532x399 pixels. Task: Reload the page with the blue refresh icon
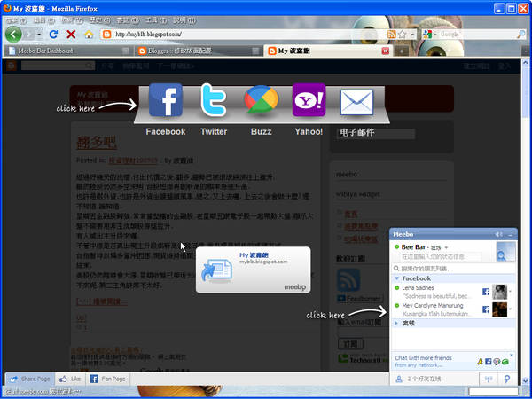click(x=53, y=35)
